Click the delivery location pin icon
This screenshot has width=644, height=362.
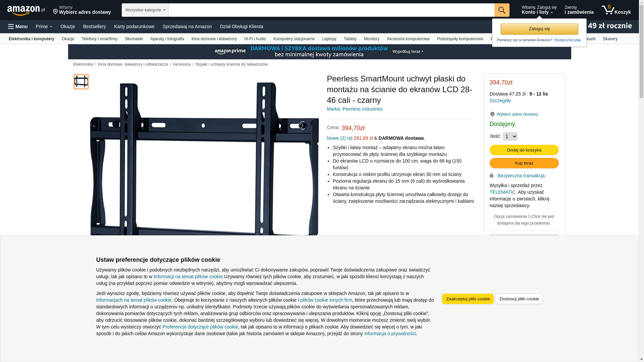tap(55, 12)
